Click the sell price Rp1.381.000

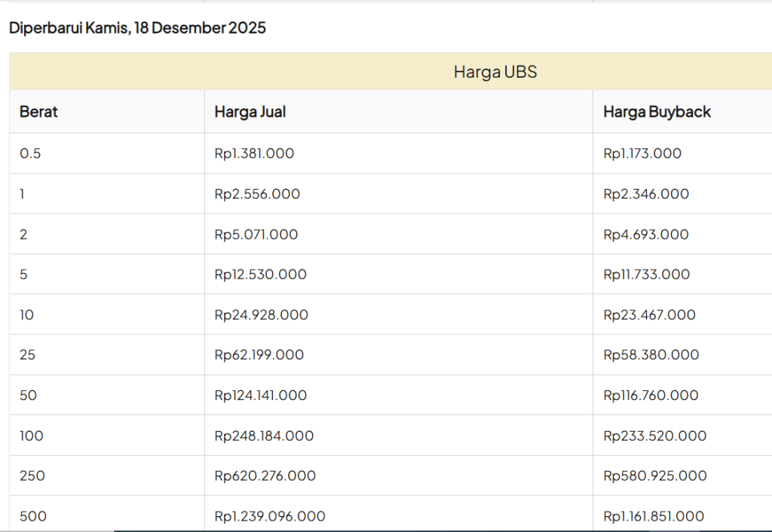254,154
